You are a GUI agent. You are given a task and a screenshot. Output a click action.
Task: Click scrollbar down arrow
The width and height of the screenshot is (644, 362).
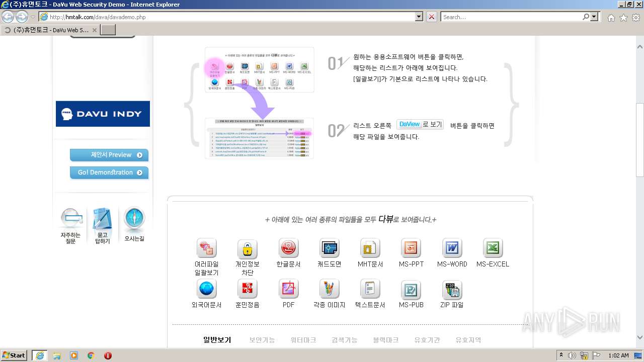click(x=640, y=338)
